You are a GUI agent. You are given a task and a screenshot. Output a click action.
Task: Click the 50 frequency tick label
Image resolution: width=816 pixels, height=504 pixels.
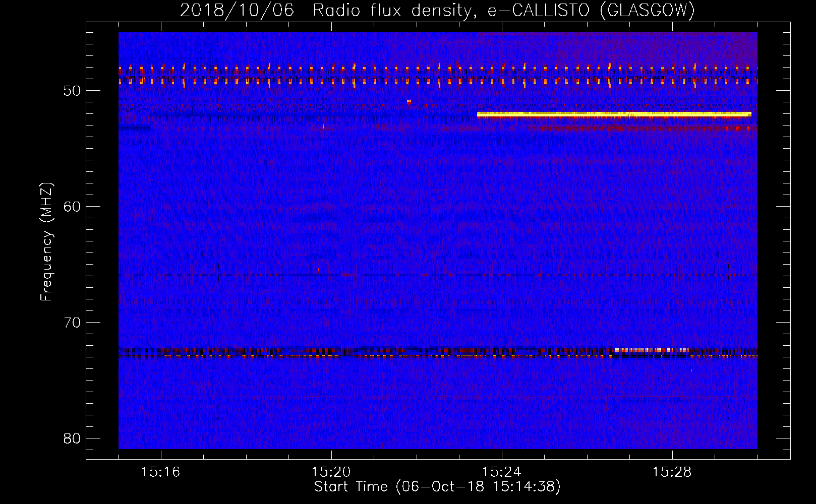pyautogui.click(x=72, y=91)
